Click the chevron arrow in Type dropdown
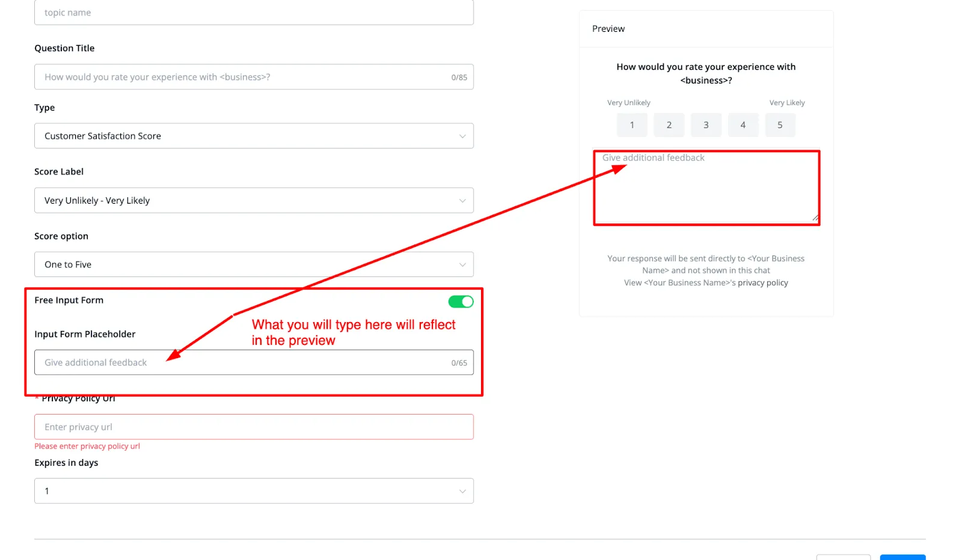Image resolution: width=962 pixels, height=560 pixels. coord(462,136)
